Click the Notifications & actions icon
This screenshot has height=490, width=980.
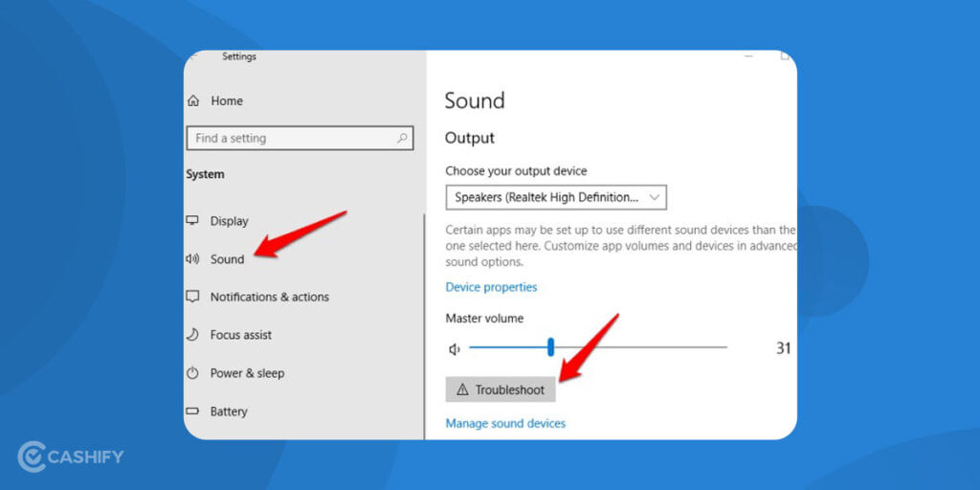(192, 297)
